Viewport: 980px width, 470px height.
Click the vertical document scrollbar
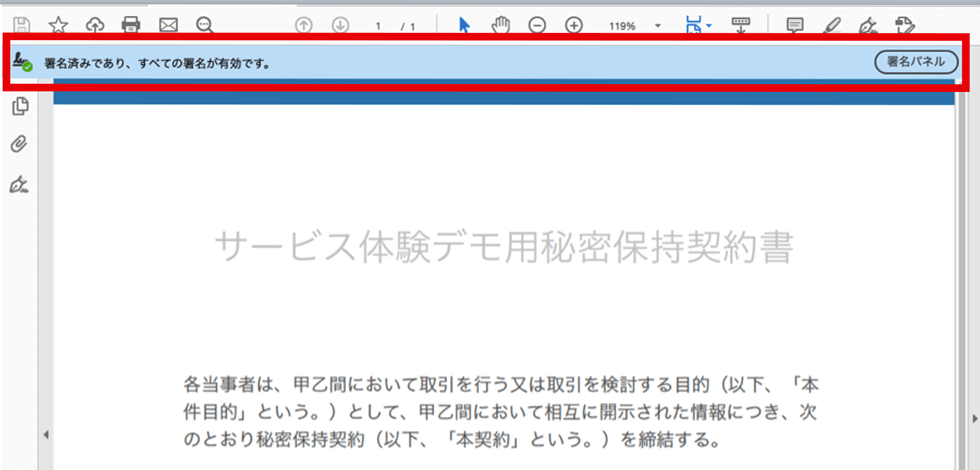point(962,282)
